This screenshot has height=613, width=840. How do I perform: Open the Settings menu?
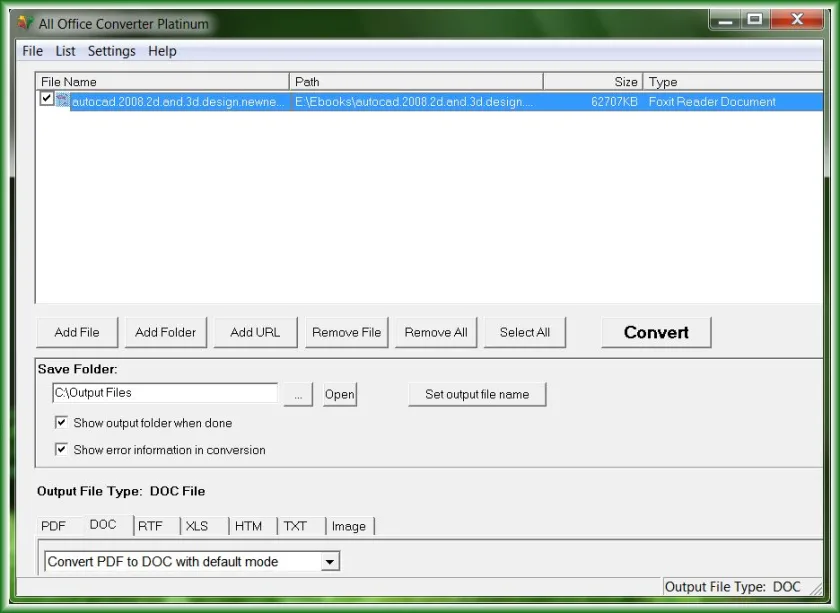point(111,51)
